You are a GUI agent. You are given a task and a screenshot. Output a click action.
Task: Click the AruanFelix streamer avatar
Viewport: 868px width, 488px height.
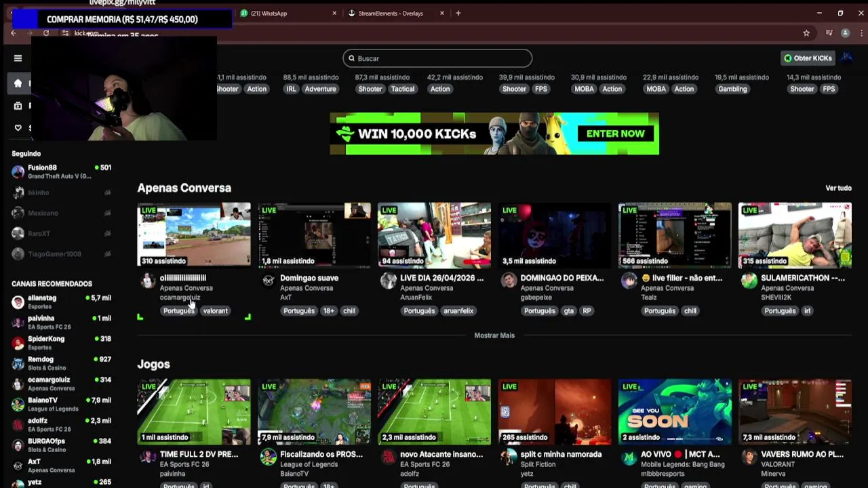coord(389,281)
